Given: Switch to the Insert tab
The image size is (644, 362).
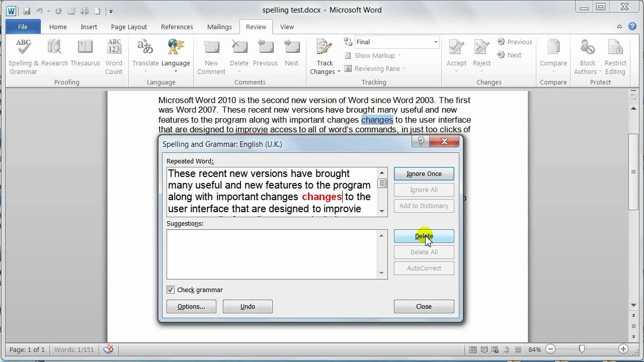Looking at the screenshot, I should click(x=89, y=27).
